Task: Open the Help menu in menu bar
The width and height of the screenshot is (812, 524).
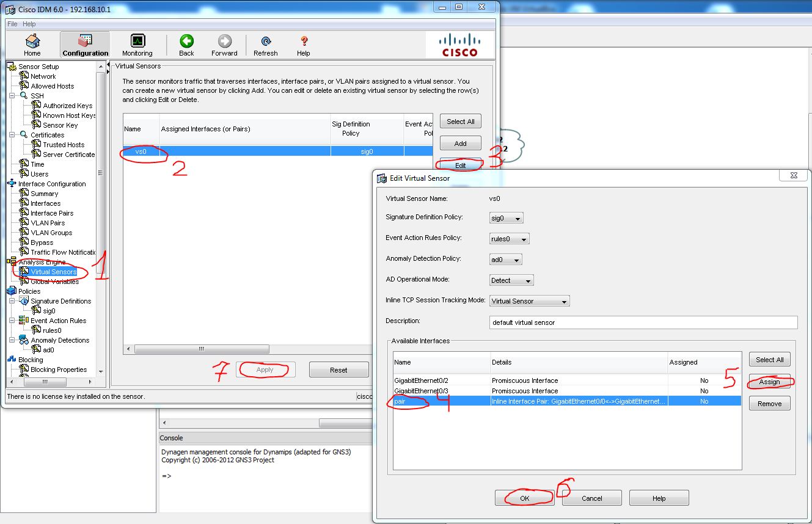Action: pos(29,24)
